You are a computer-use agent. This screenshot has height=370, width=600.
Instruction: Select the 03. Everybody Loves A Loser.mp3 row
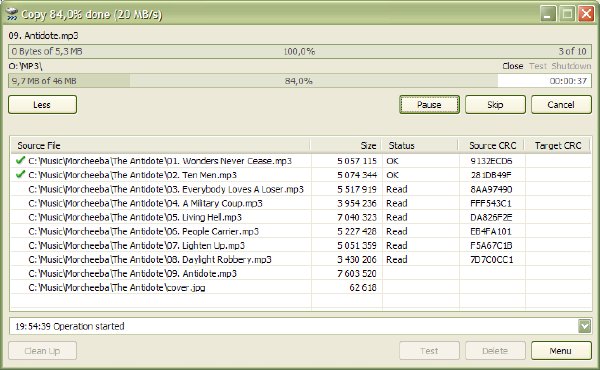click(x=301, y=189)
